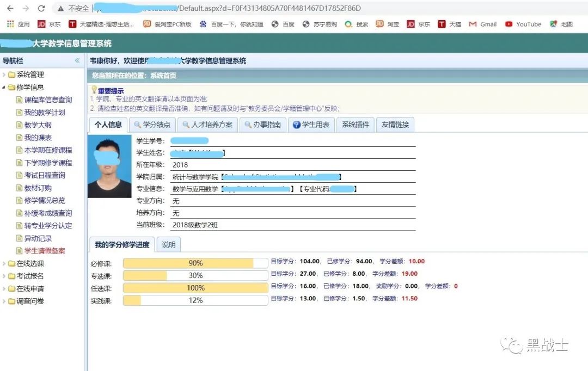Collapse the 修学信息 folder

click(4, 88)
